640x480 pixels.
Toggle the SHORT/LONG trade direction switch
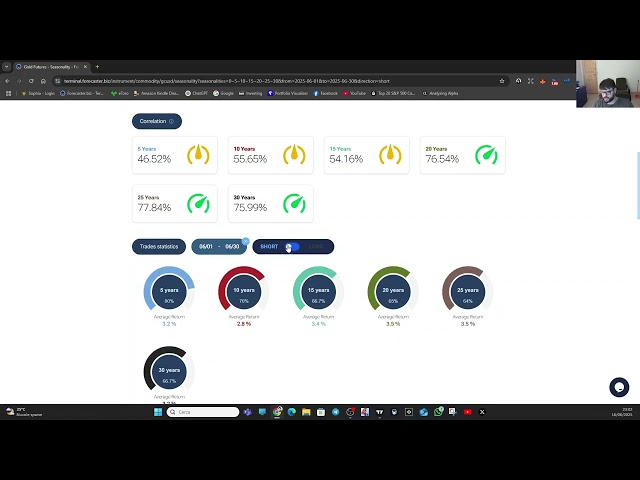click(x=292, y=247)
